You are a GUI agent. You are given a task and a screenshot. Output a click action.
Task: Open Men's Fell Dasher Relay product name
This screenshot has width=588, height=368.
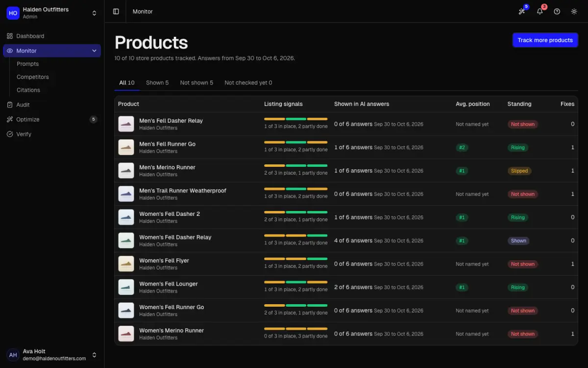tap(171, 121)
